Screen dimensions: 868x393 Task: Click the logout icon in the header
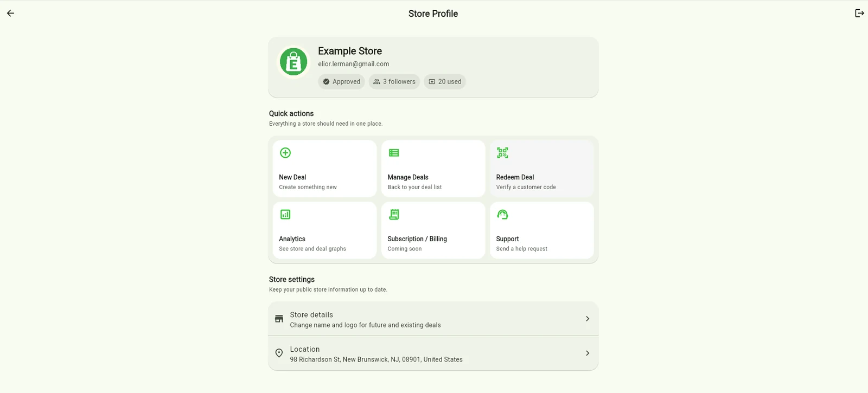[859, 14]
